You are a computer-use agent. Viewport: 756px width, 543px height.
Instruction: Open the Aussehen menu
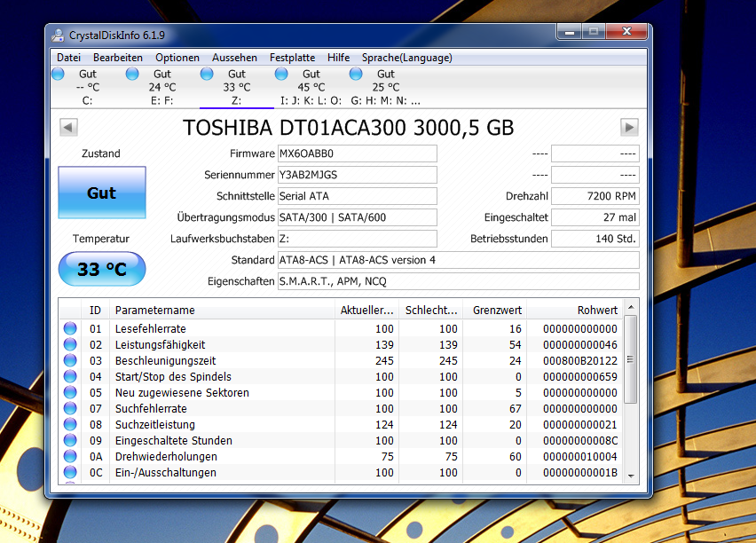coord(234,58)
